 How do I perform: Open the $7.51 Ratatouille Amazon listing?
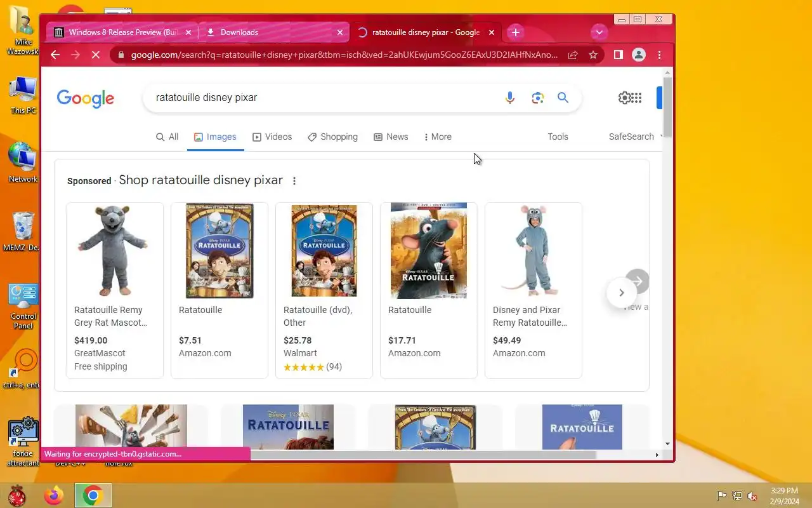coord(219,290)
